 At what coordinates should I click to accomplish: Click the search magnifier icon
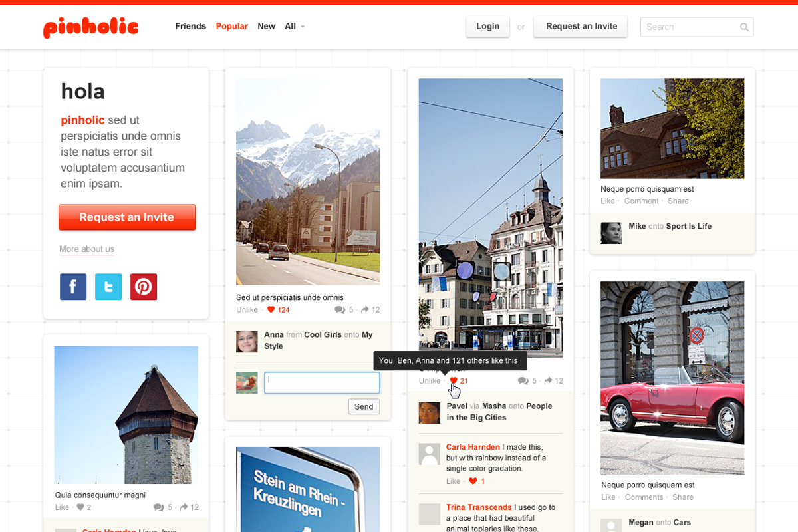pos(744,27)
